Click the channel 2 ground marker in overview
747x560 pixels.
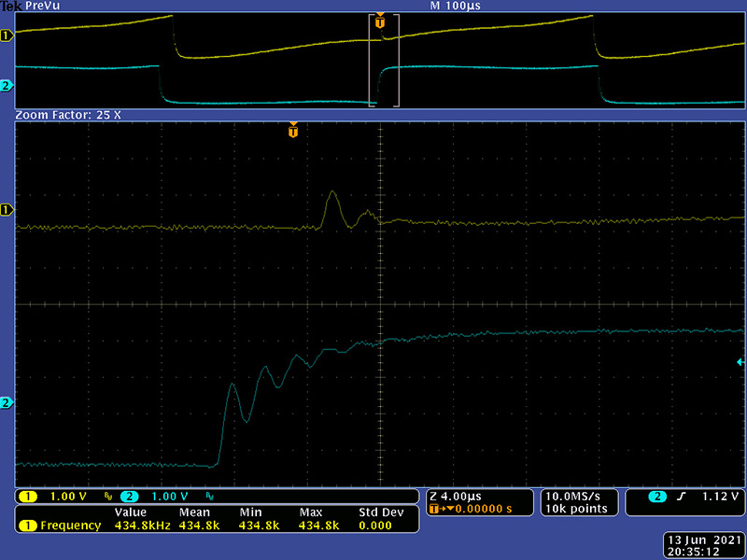coord(7,87)
